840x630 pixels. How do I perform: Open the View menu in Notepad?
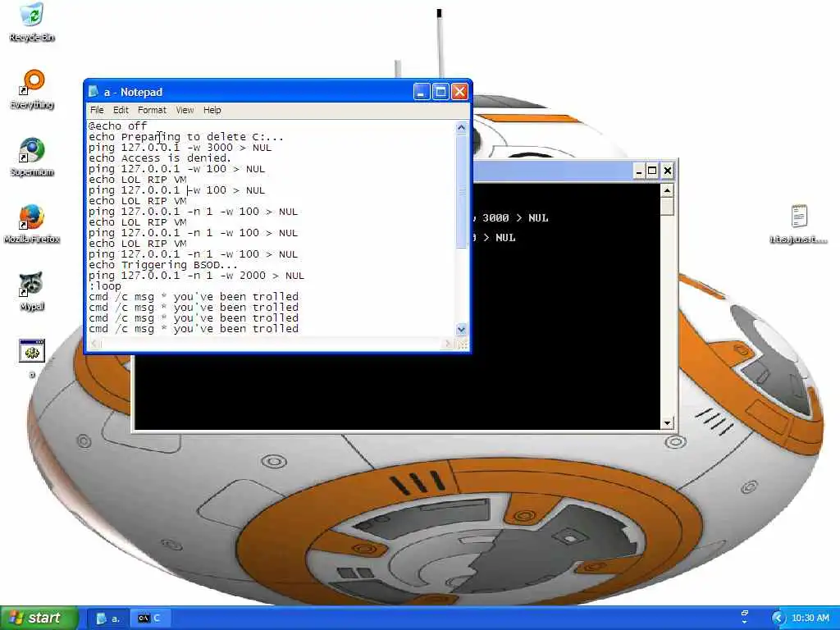pyautogui.click(x=185, y=110)
